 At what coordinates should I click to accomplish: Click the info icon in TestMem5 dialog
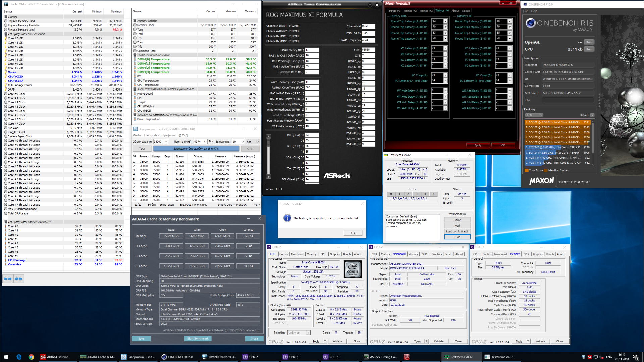tap(287, 218)
